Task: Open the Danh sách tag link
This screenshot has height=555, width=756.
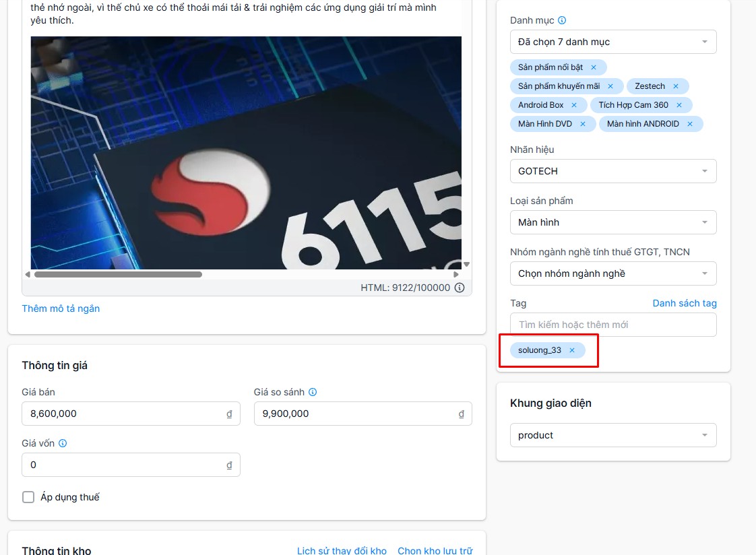Action: 685,303
